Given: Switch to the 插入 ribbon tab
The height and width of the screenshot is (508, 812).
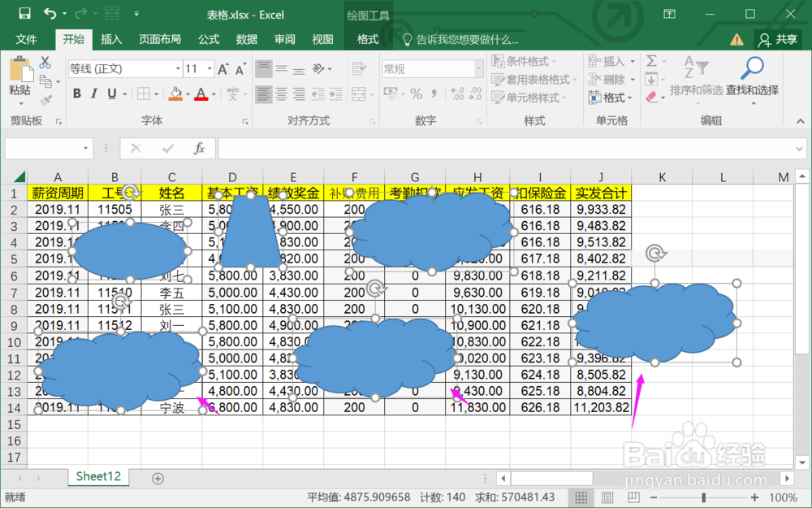Looking at the screenshot, I should [110, 39].
